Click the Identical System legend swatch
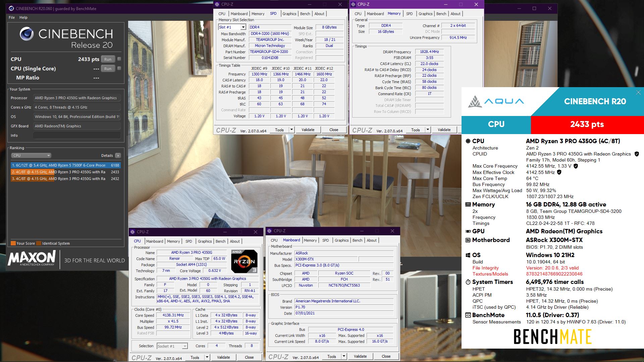The width and height of the screenshot is (644, 362). 39,243
